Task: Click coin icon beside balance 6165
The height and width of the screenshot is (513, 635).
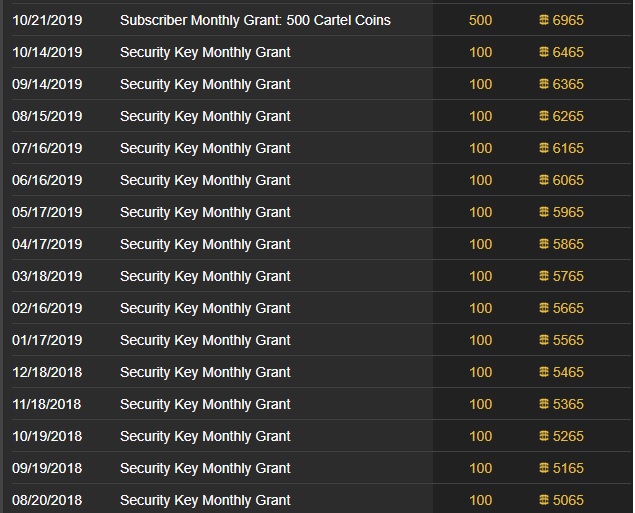Action: click(x=544, y=148)
